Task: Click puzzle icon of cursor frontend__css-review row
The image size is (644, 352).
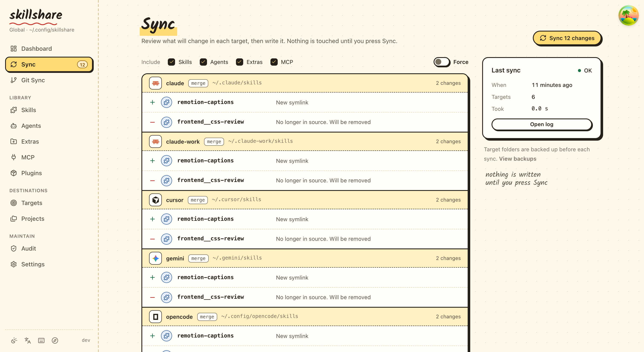Action: point(167,239)
